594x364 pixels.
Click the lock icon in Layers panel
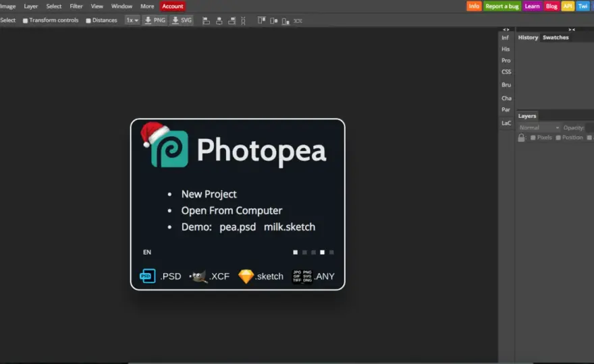coord(521,138)
